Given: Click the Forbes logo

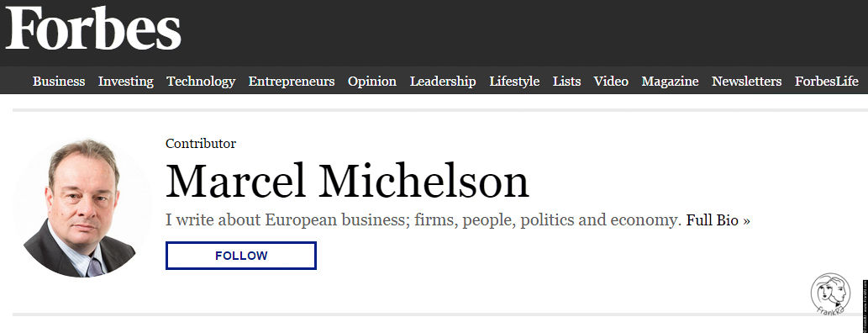Looking at the screenshot, I should [x=93, y=28].
